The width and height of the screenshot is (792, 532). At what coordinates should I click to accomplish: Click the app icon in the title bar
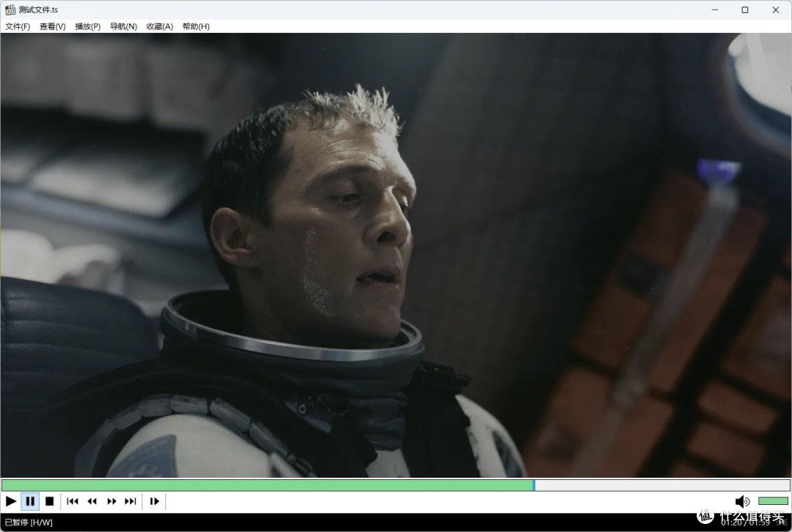tap(10, 10)
